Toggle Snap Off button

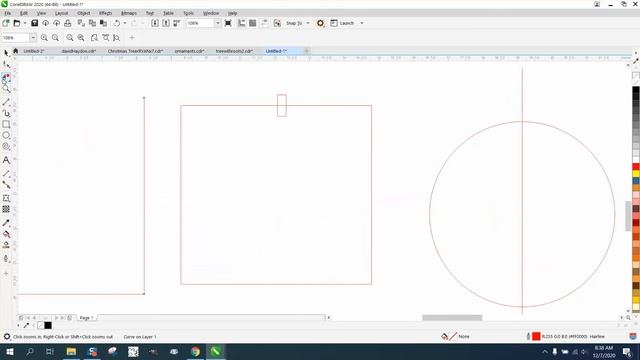pos(277,23)
